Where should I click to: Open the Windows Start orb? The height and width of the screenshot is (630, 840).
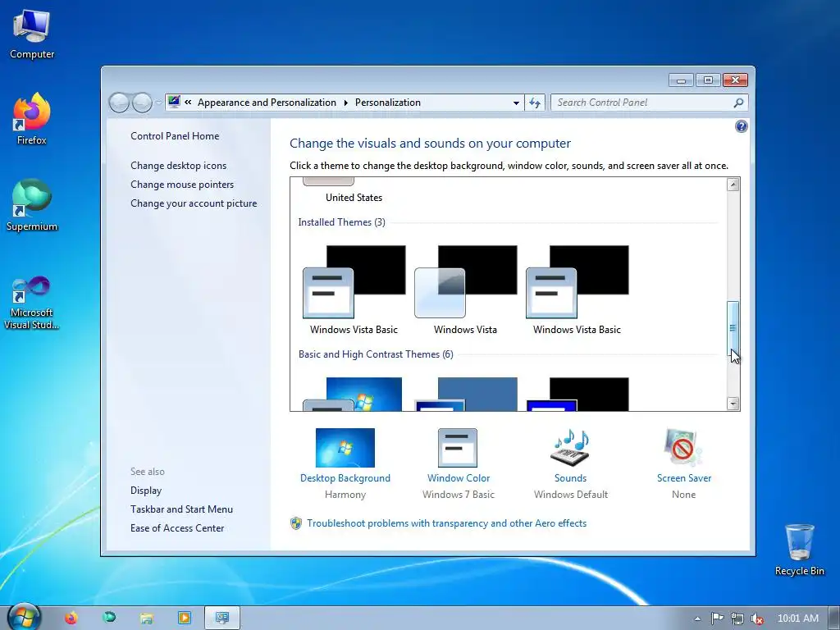tap(24, 618)
